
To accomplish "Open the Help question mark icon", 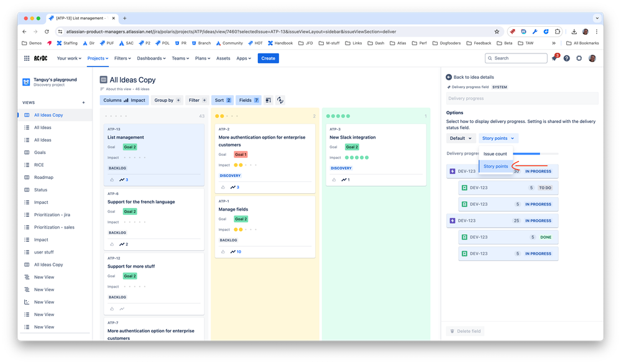I will coord(567,58).
